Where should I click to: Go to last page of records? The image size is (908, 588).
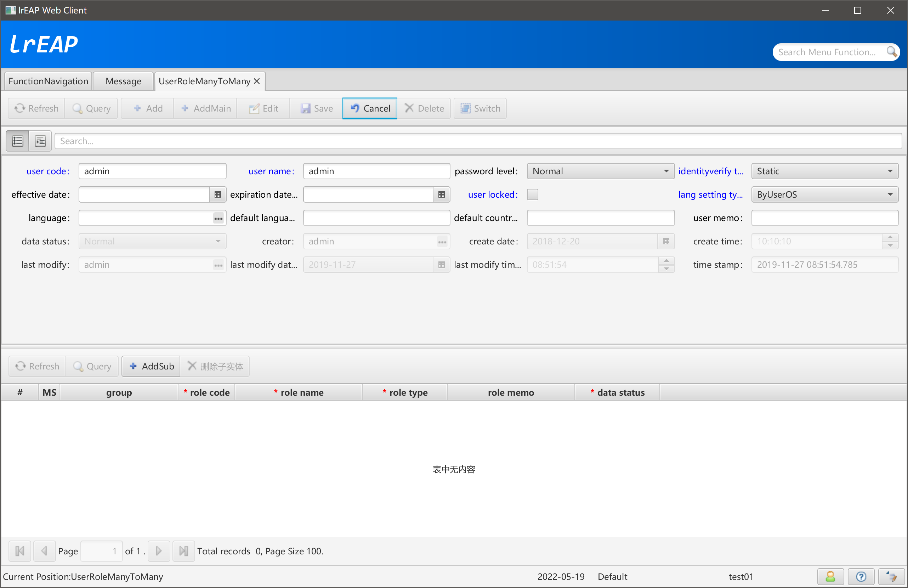click(183, 551)
